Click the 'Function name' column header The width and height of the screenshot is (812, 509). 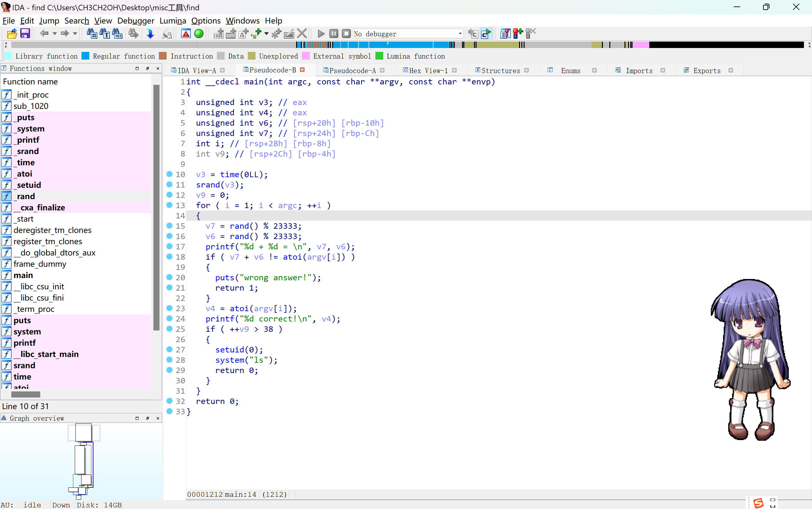click(30, 82)
